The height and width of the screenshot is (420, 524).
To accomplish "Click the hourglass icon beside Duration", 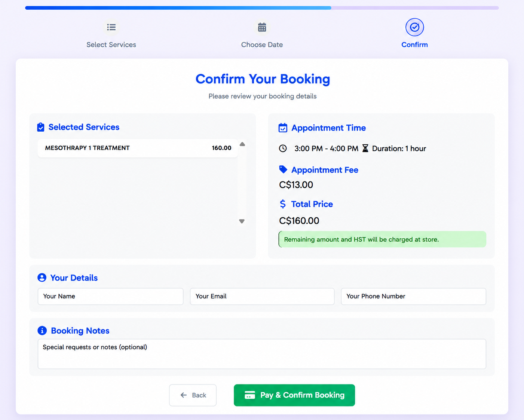I will click(365, 148).
